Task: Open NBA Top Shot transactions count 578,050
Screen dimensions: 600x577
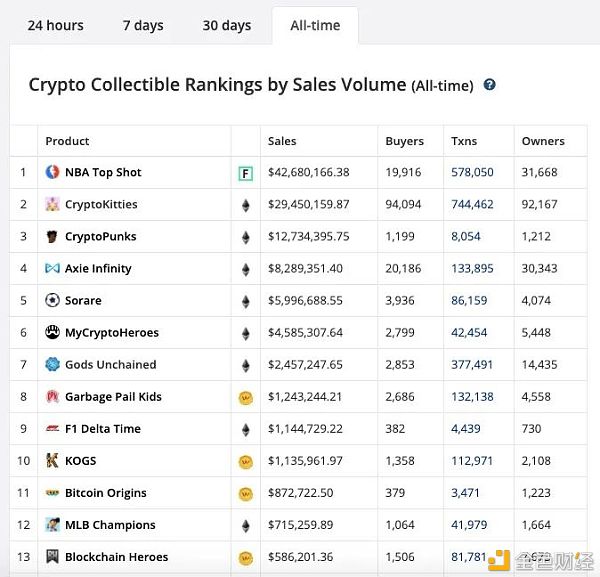Action: tap(472, 172)
